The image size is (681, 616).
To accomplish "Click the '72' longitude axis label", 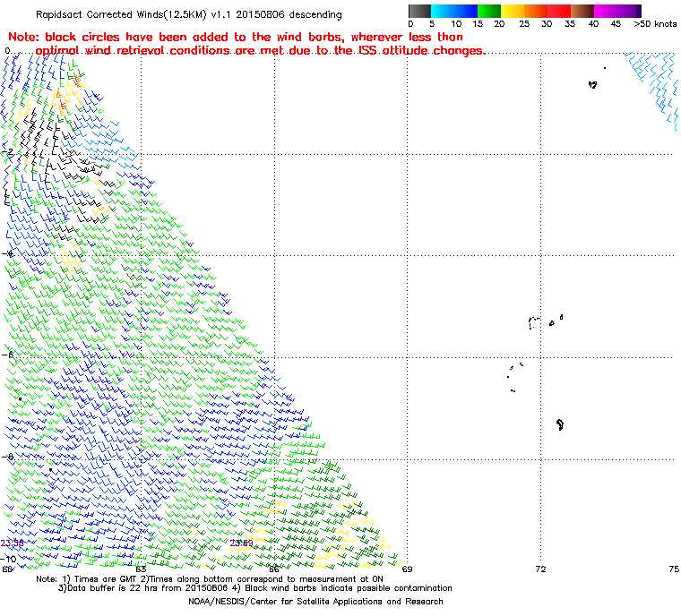I will [x=540, y=569].
